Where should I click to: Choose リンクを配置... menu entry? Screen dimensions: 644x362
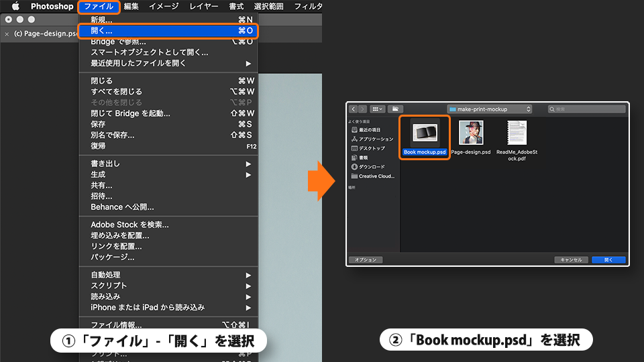tap(168, 246)
